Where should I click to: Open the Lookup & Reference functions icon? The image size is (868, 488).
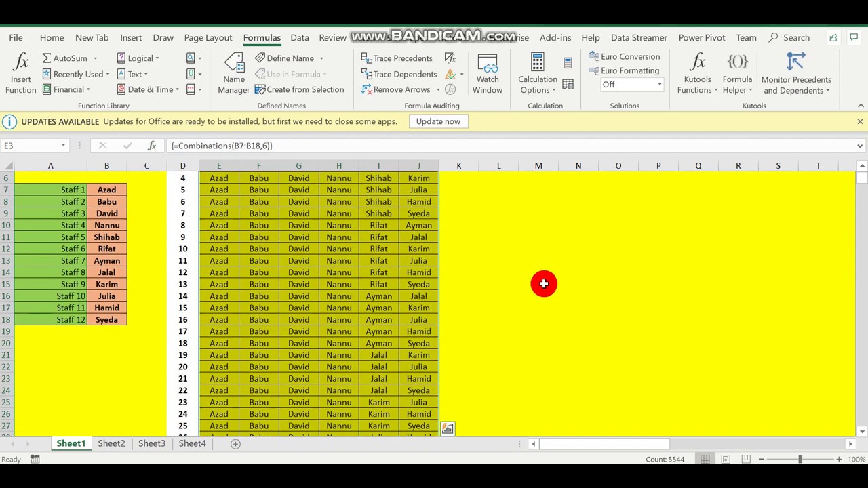click(194, 58)
